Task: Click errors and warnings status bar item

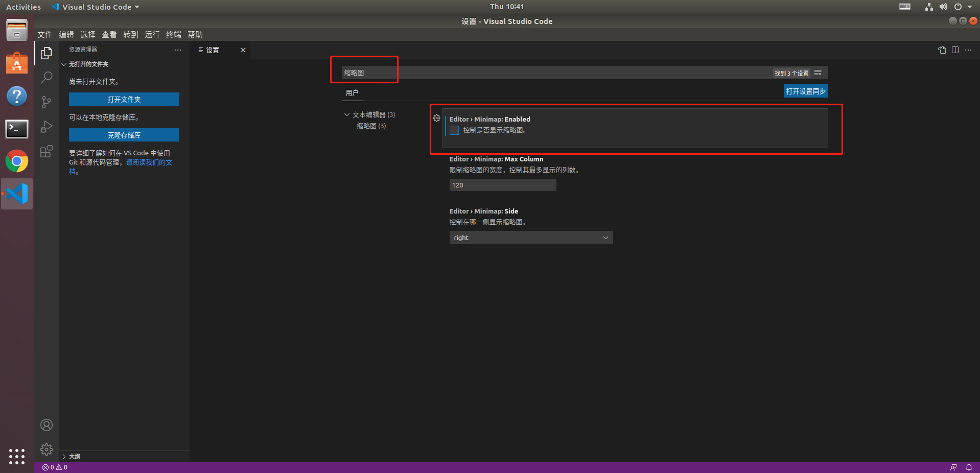Action: pos(55,467)
